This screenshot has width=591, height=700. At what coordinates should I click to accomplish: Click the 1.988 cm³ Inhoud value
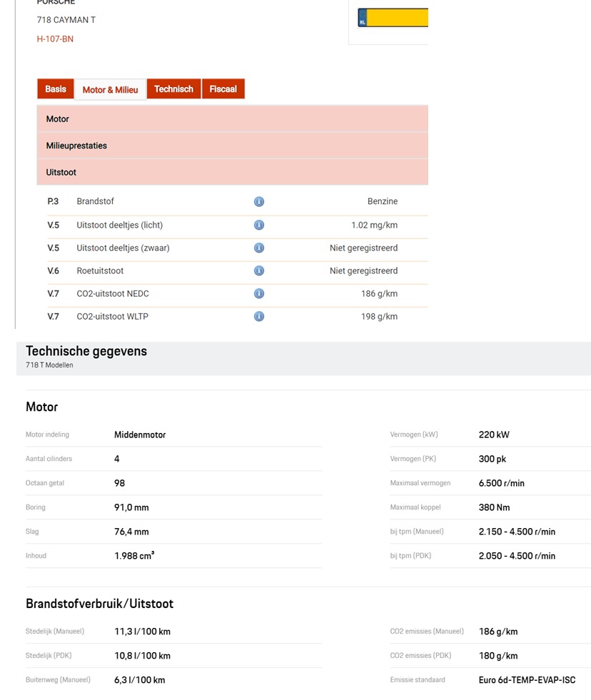click(134, 556)
